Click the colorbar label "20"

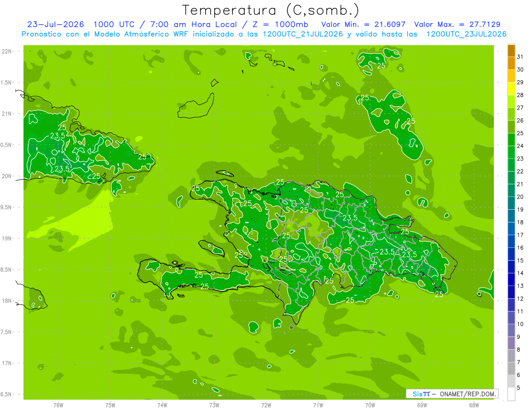pos(520,197)
